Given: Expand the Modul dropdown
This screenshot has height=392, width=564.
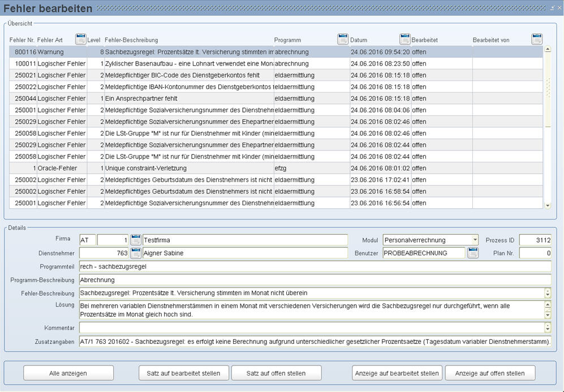Looking at the screenshot, I should (x=475, y=239).
